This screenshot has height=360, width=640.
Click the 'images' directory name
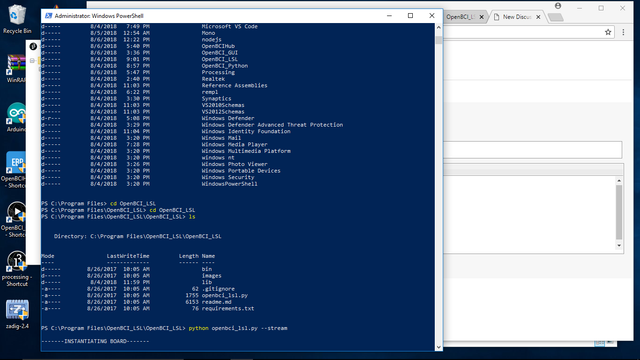[x=211, y=276]
